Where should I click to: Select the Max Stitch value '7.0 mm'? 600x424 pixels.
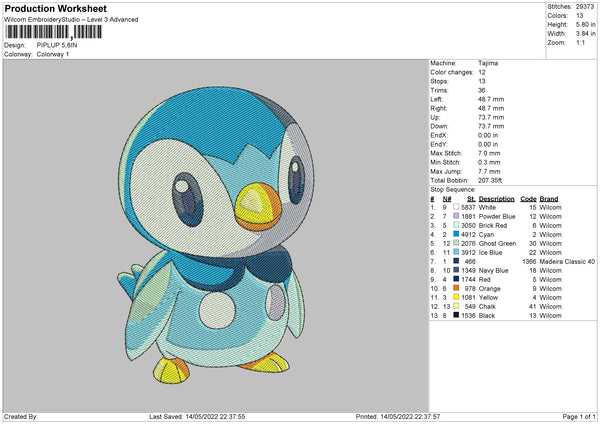tap(489, 153)
